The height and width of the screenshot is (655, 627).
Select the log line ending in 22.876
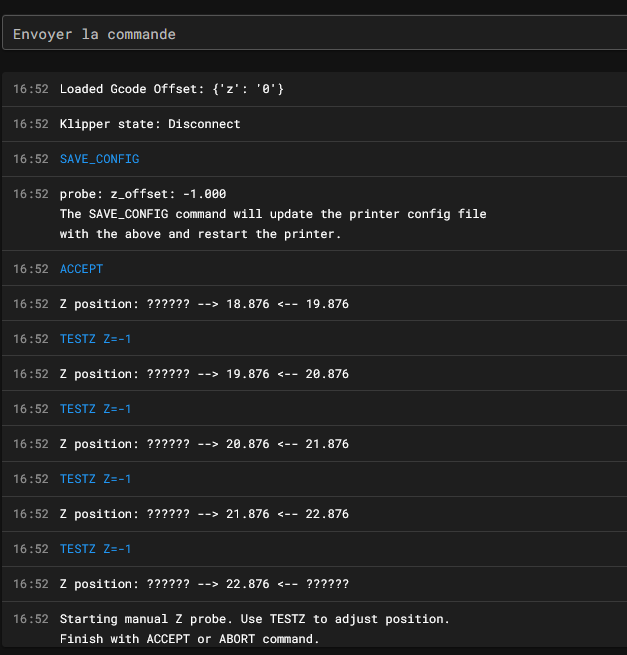tap(315, 514)
